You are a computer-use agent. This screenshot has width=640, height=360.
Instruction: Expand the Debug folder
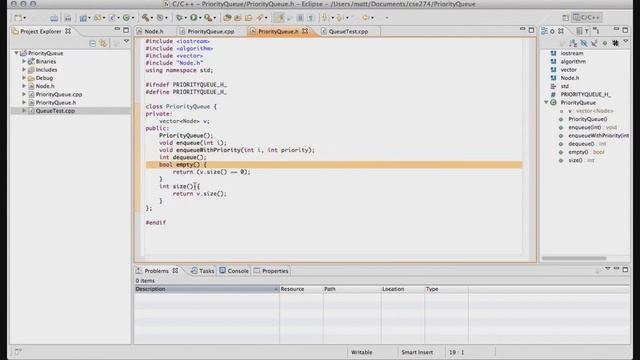click(x=24, y=78)
